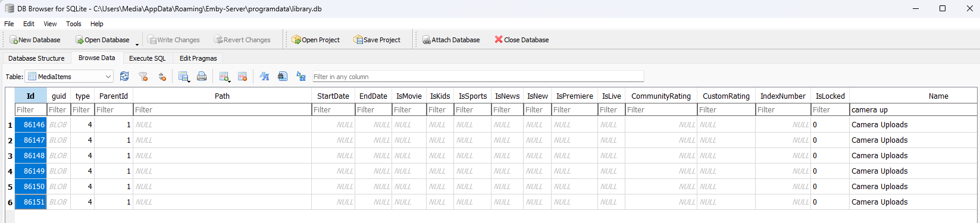Save table as currently displayed icon
Viewport: 980px width, 223px height.
pyautogui.click(x=183, y=76)
